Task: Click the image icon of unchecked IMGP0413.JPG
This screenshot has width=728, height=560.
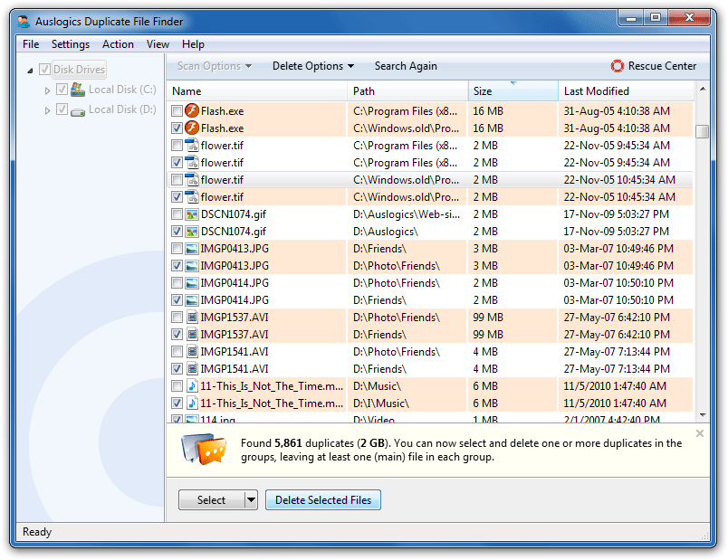Action: click(x=192, y=249)
